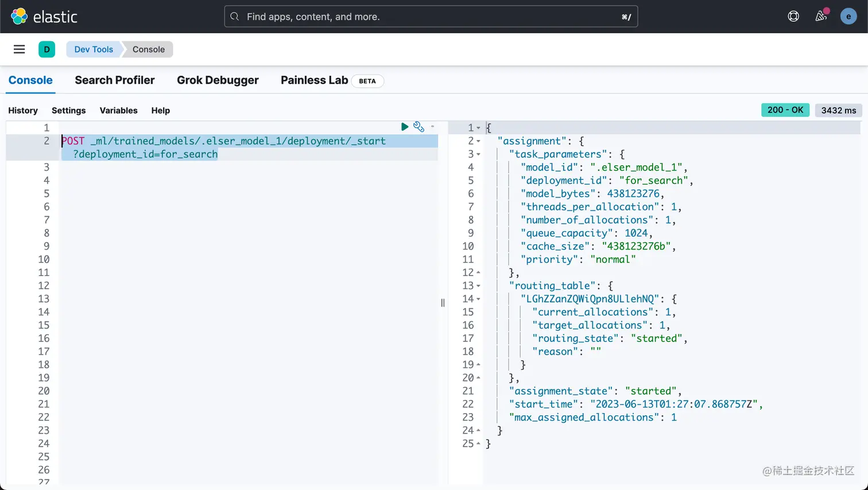This screenshot has width=868, height=490.
Task: Collapse the root object on line 1
Action: pyautogui.click(x=479, y=128)
